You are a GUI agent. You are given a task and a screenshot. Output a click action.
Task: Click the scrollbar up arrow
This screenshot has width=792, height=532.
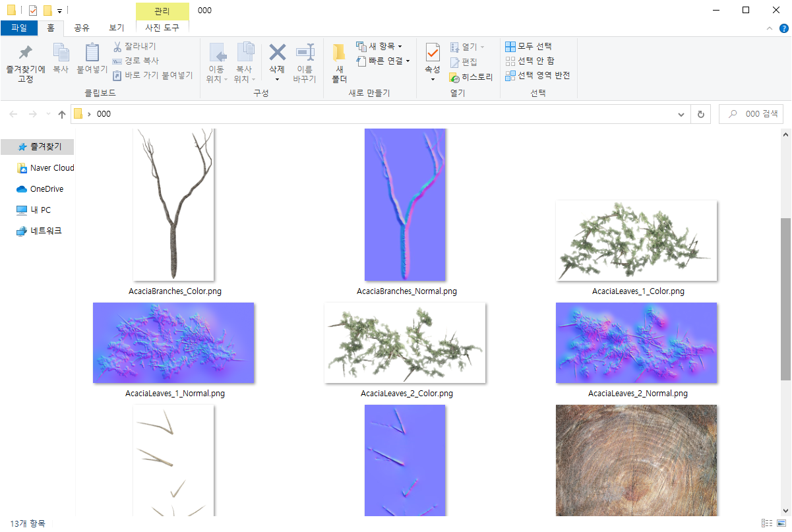coord(785,134)
